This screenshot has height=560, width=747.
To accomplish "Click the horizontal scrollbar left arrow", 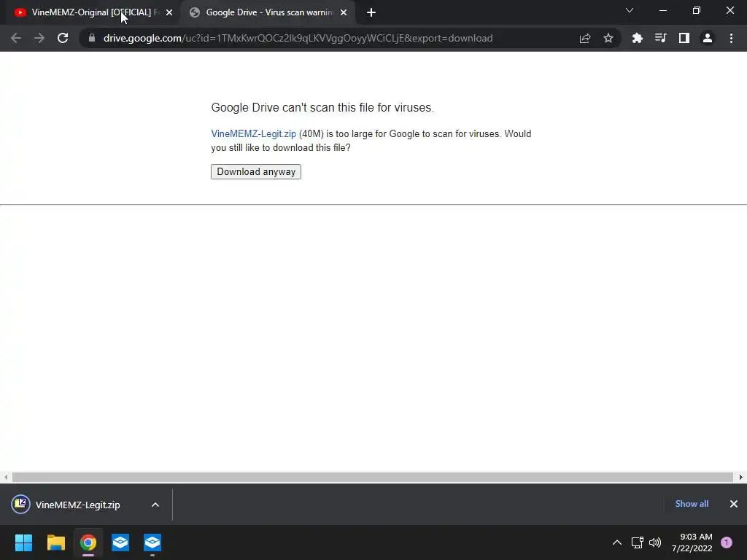I will pyautogui.click(x=6, y=477).
